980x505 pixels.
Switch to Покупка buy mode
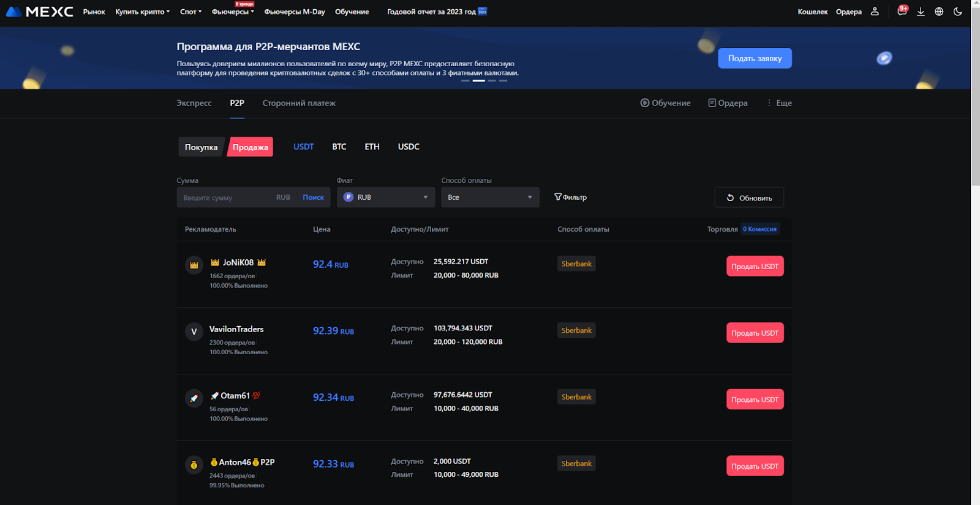201,147
